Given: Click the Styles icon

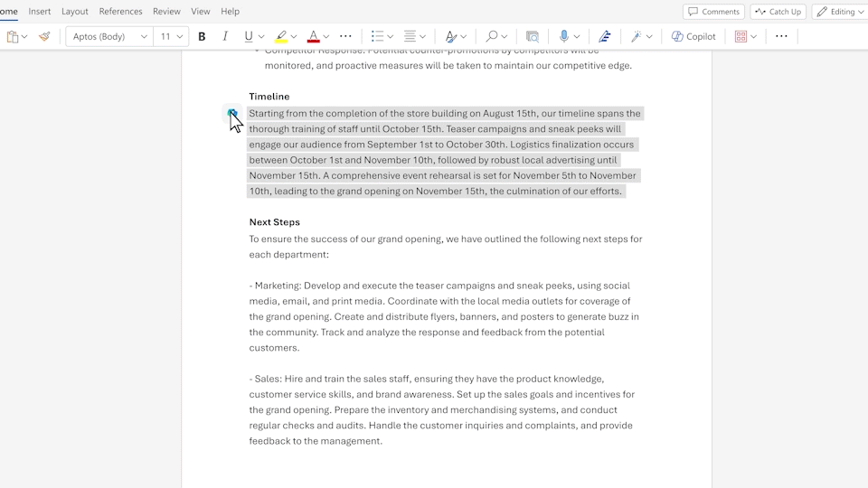Looking at the screenshot, I should coord(450,37).
